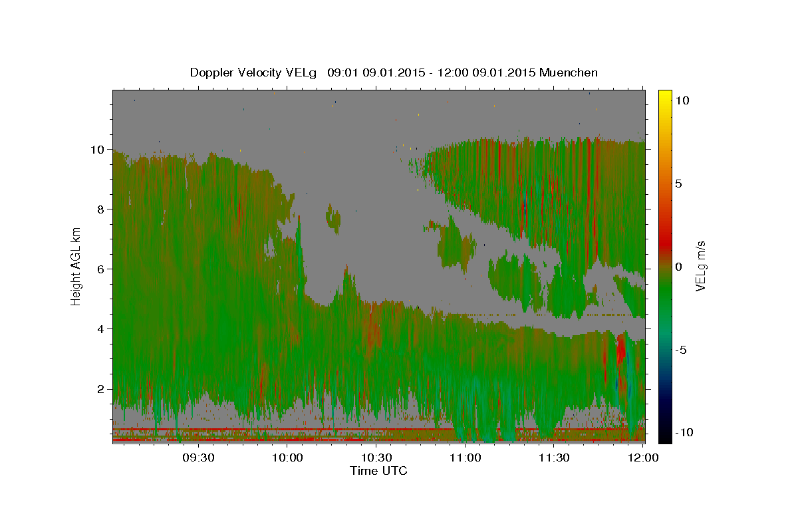Click the 11:30 time tick label
The image size is (798, 532).
[x=554, y=458]
